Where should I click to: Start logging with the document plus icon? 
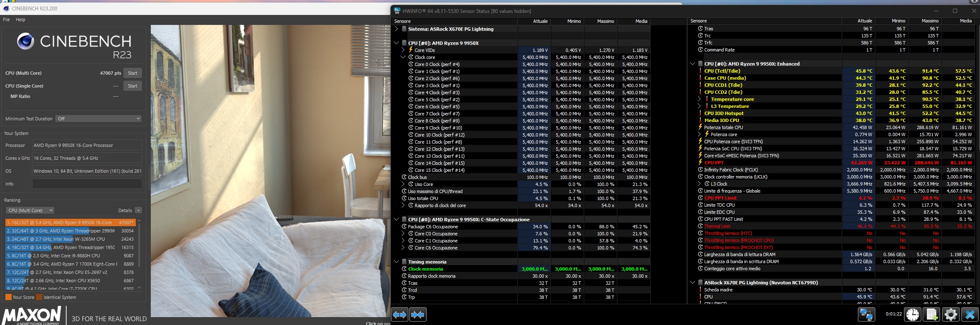tap(931, 315)
